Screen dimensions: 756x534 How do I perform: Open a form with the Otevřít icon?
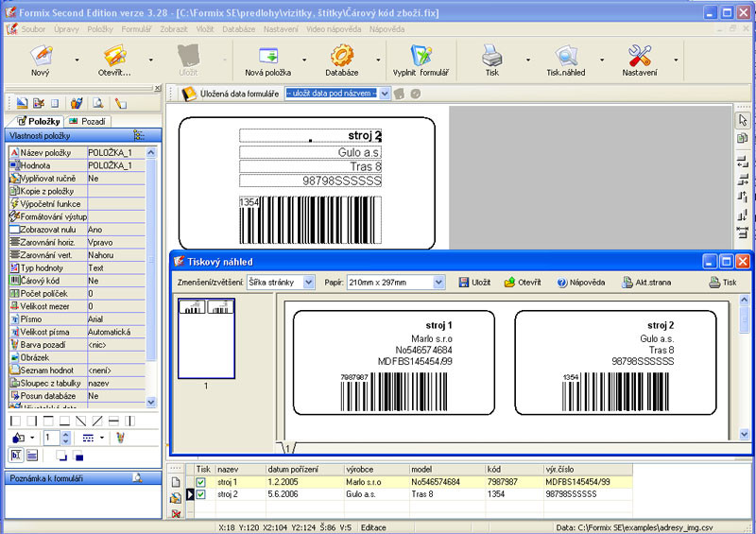click(114, 55)
